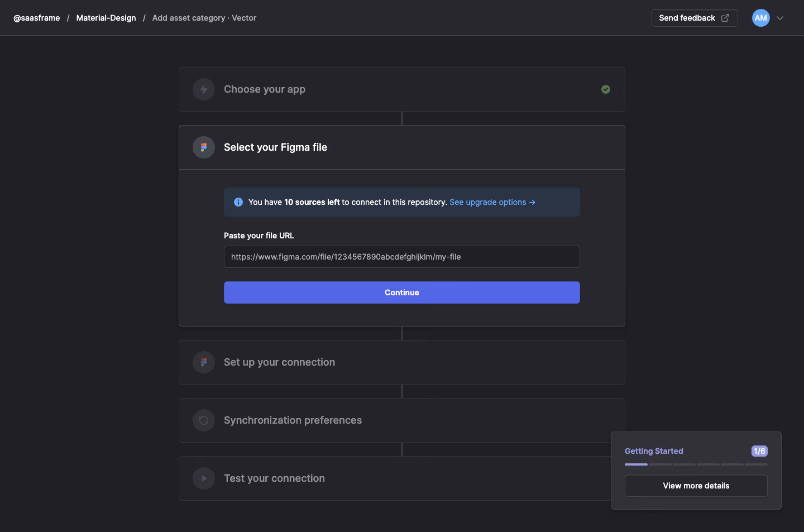Click the 10 sources left text
The width and height of the screenshot is (804, 532).
tap(312, 202)
